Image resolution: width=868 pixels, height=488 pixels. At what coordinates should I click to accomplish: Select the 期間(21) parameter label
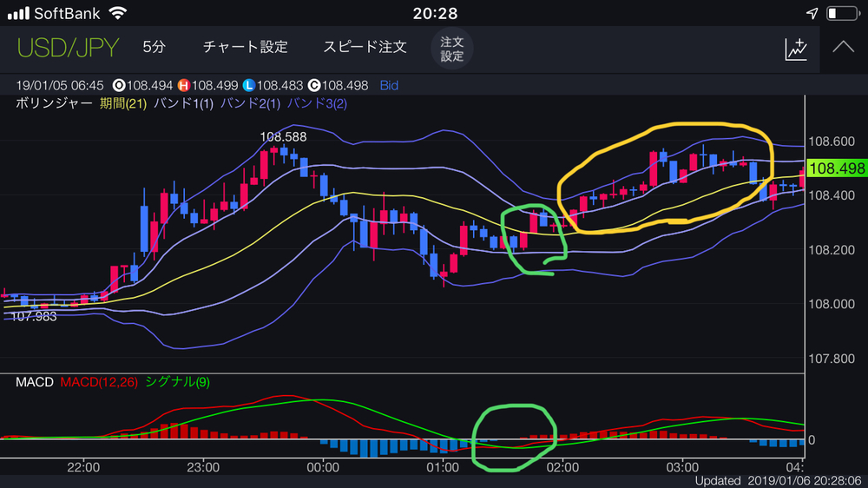123,103
